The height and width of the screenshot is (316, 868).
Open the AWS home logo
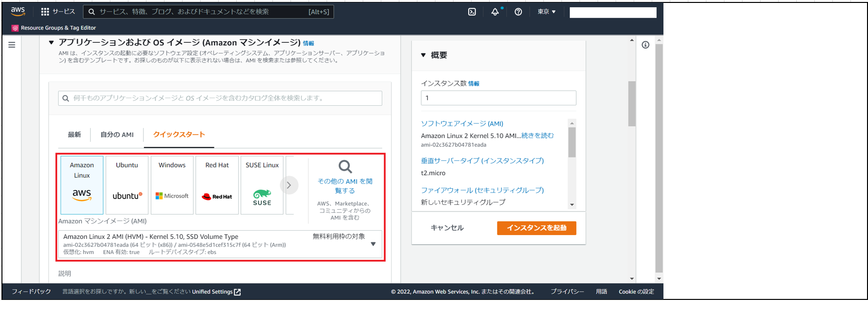(18, 11)
